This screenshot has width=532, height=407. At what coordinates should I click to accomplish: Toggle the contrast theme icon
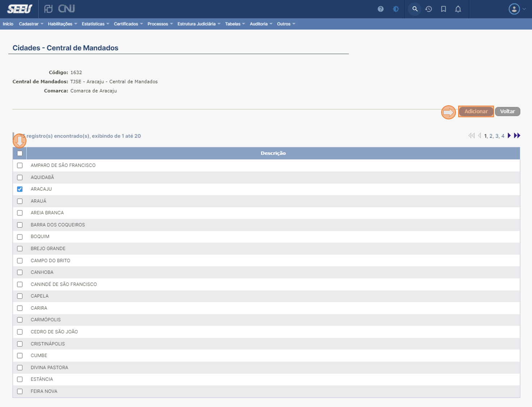pos(396,9)
